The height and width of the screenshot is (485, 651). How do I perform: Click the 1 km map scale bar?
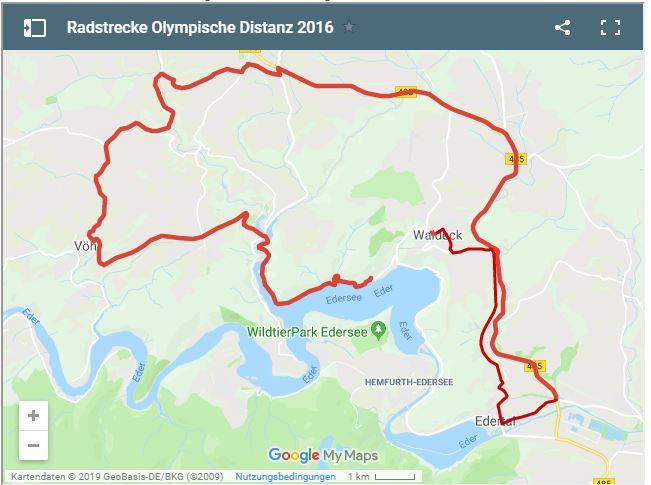[382, 477]
